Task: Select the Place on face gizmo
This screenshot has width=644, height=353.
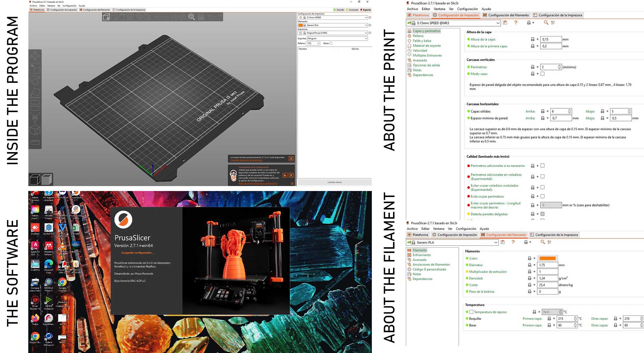Action: (35, 93)
